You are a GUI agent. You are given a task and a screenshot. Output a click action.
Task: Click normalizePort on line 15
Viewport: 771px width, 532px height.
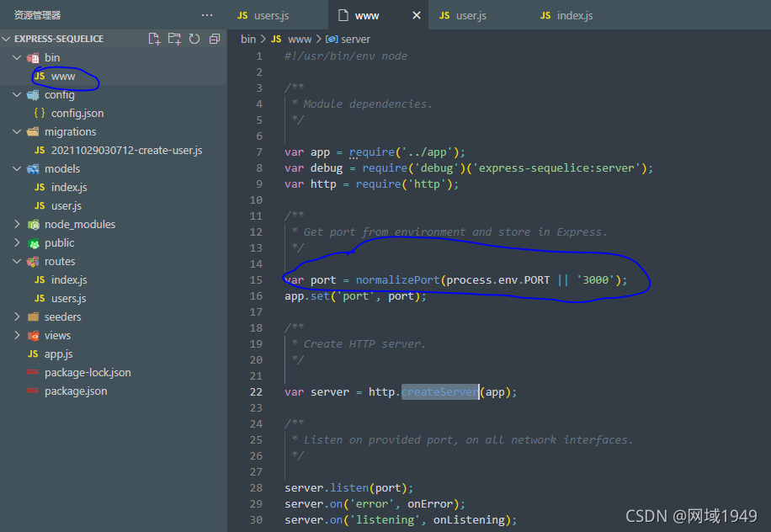point(397,279)
